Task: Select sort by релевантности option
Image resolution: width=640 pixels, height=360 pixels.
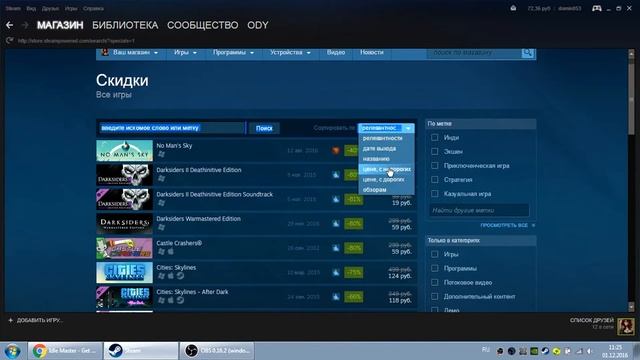Action: pos(387,138)
